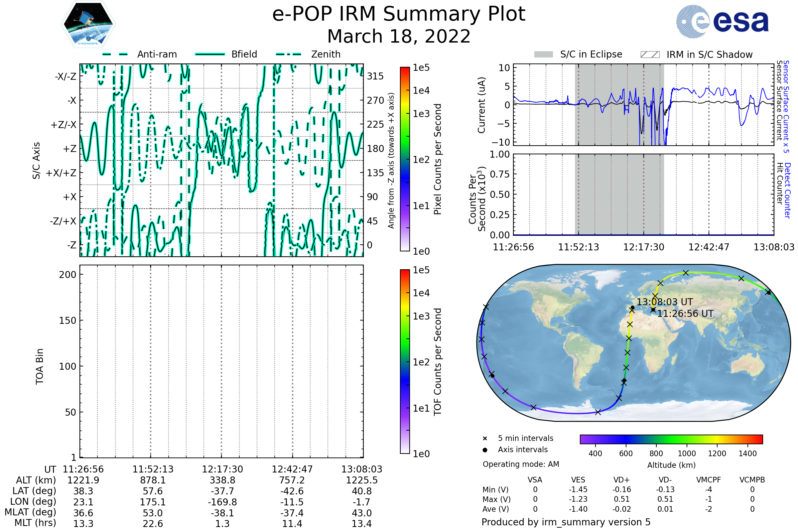Click the Produced by irm_summary version 5 text

click(x=566, y=522)
